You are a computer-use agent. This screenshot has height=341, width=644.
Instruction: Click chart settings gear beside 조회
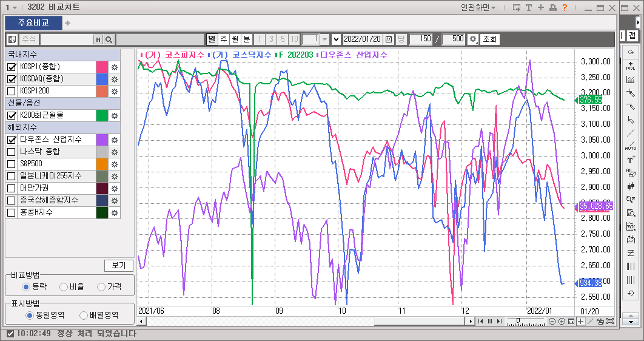coord(473,39)
